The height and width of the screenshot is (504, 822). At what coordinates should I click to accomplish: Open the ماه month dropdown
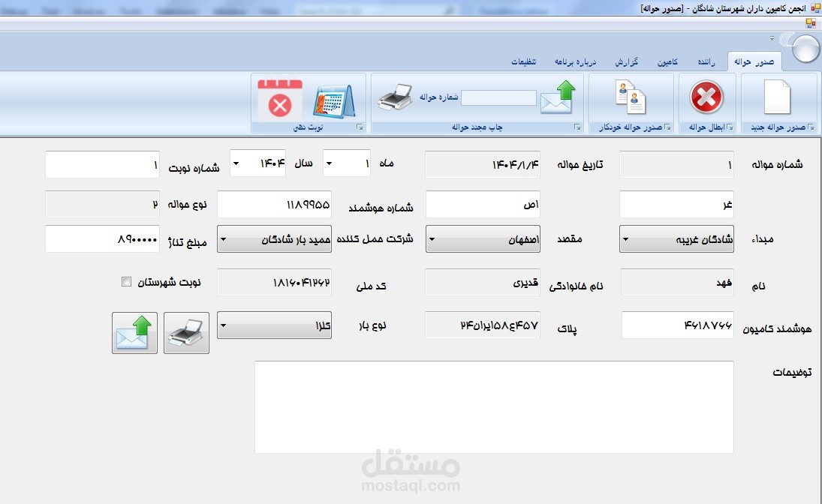(347, 163)
